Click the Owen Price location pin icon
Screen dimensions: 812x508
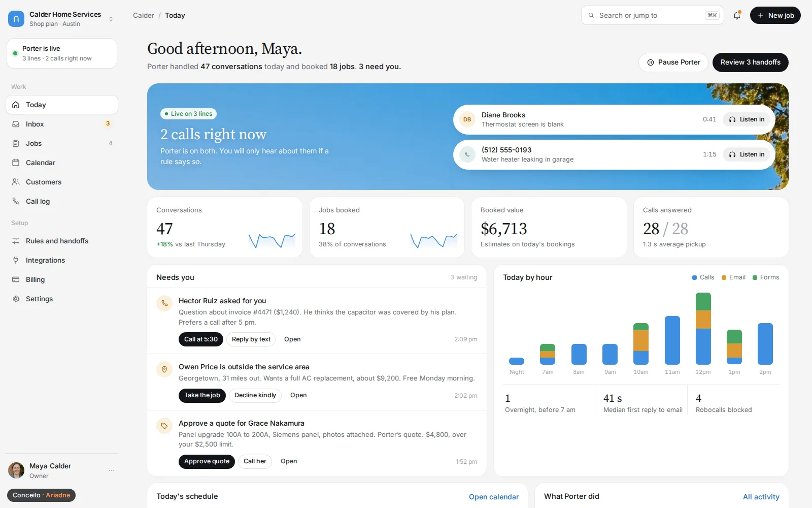tap(164, 369)
